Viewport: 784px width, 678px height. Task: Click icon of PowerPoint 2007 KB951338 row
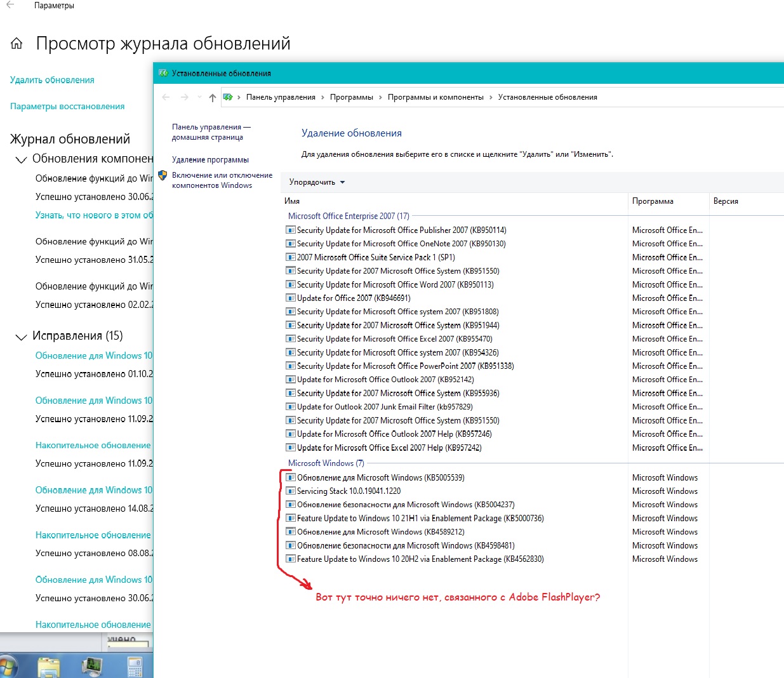pos(291,366)
